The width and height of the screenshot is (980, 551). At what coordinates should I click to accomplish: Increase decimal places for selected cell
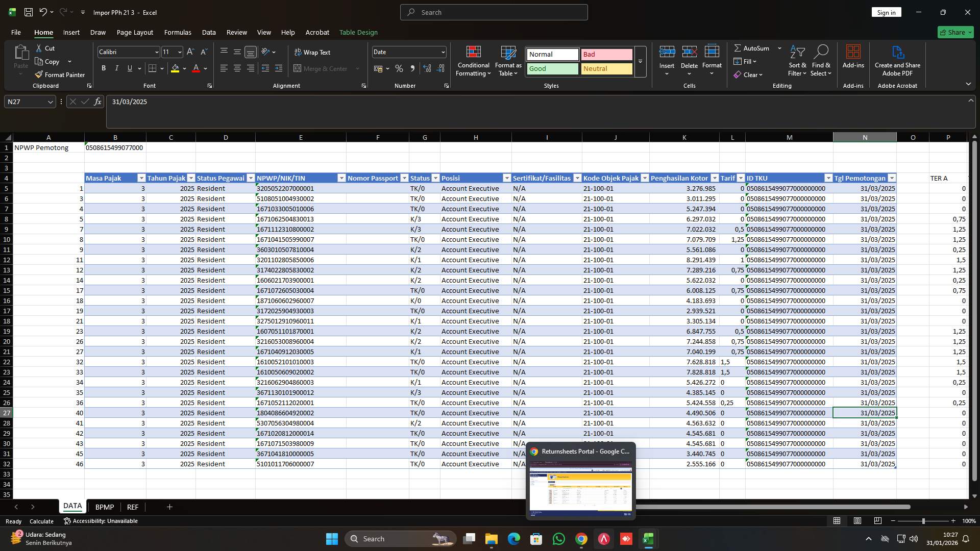[427, 68]
